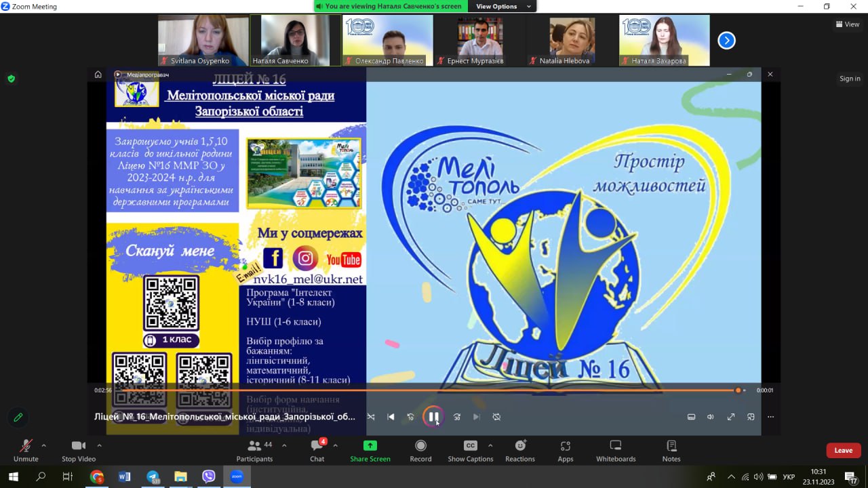868x488 pixels.
Task: Expand video options arrow beside Stop Video
Action: [99, 445]
